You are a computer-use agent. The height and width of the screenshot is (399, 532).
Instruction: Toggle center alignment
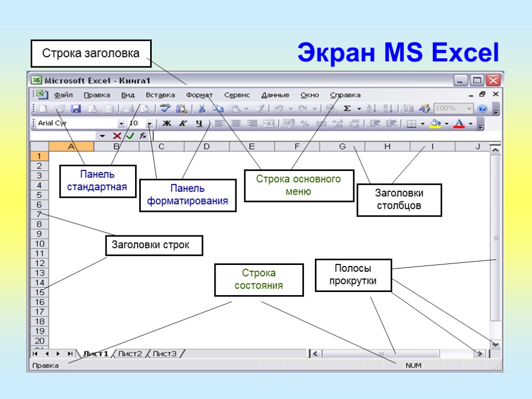236,124
